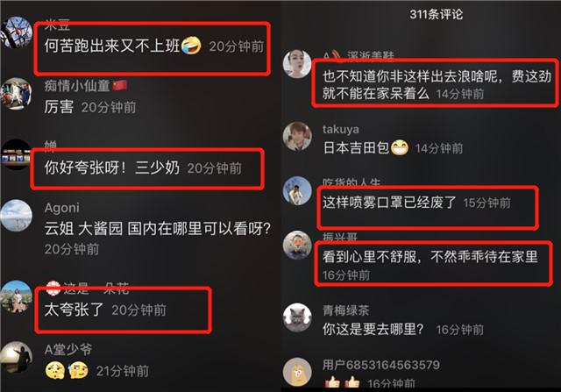The width and height of the screenshot is (561, 392).
Task: Tap the 311条评论 header
Action: click(437, 14)
